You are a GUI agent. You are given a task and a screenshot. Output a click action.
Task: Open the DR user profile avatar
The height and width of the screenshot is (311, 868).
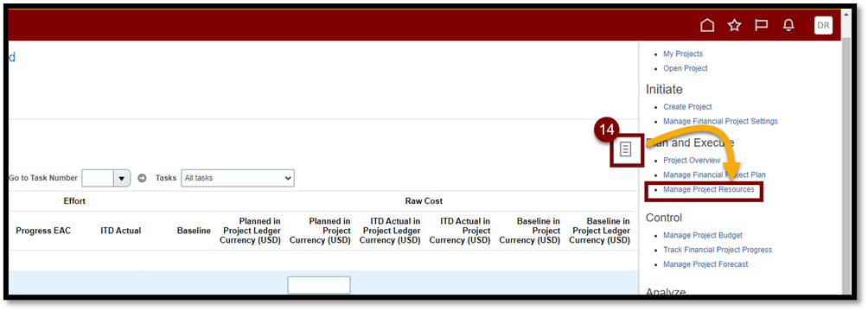click(823, 25)
